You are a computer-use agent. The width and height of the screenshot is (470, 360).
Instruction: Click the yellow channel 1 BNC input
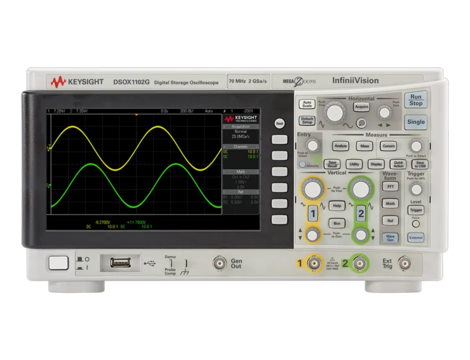pos(314,264)
